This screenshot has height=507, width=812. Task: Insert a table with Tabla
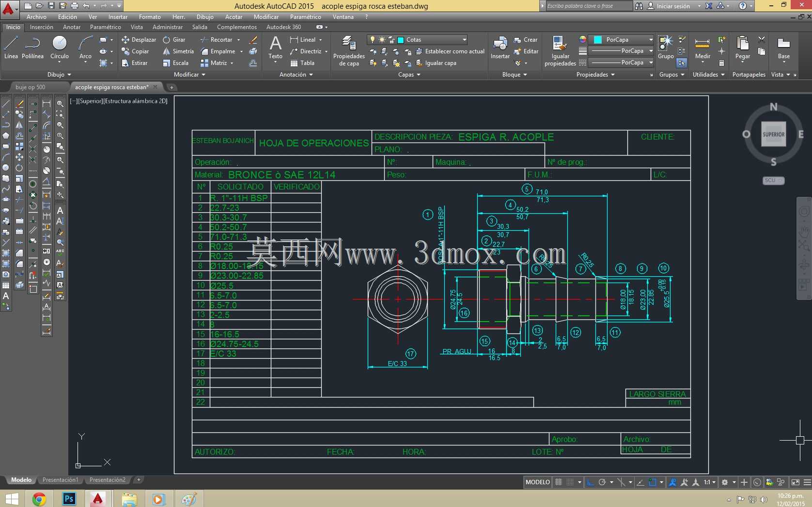coord(302,63)
